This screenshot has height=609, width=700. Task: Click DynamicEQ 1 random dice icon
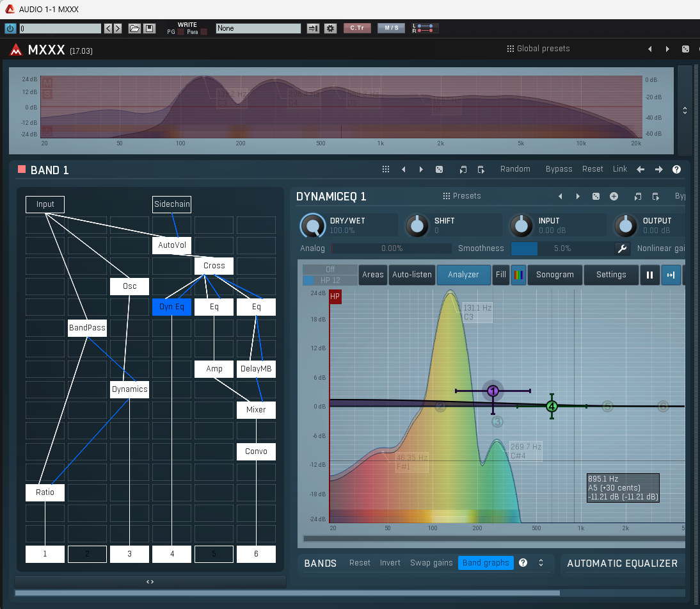point(596,196)
